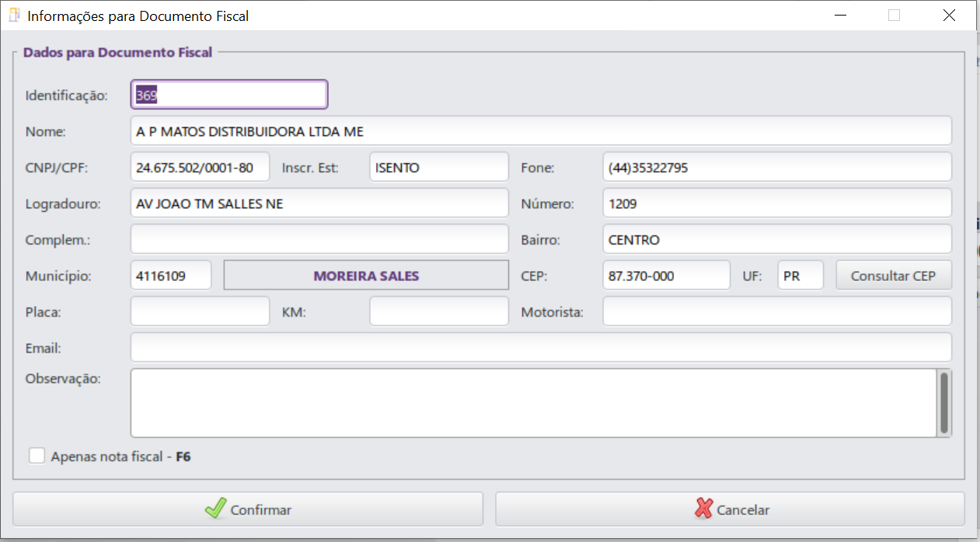This screenshot has width=980, height=542.
Task: Click the Identificação field containing 369
Action: coord(229,95)
